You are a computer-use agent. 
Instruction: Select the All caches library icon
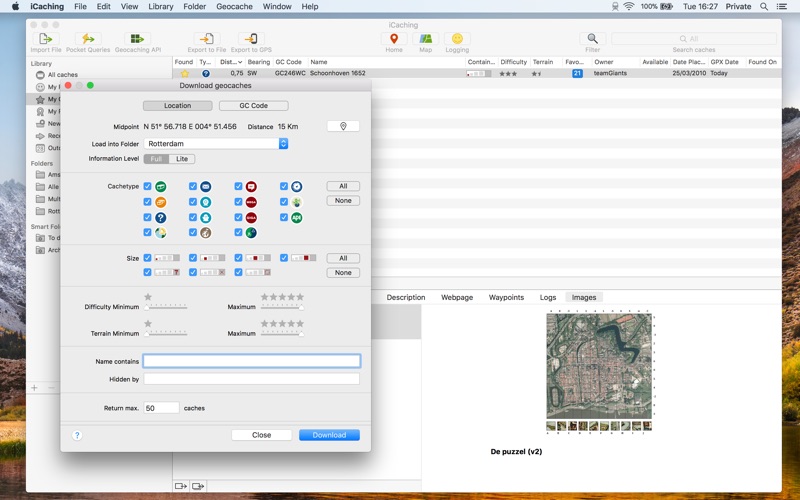pyautogui.click(x=40, y=74)
